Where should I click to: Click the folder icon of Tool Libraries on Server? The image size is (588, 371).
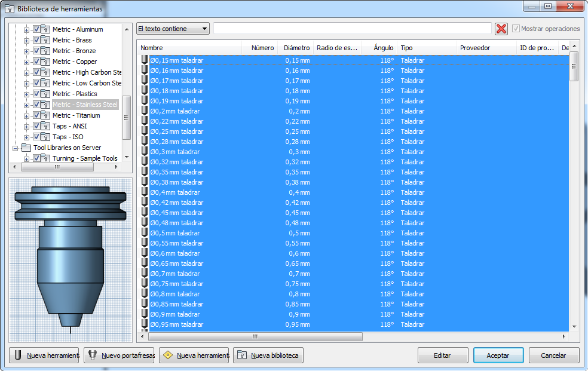[x=26, y=148]
